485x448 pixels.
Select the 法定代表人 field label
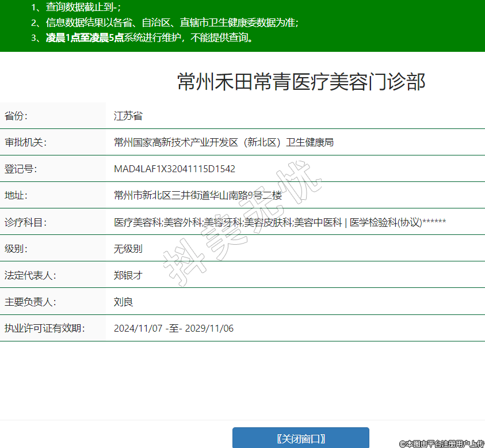coord(30,275)
